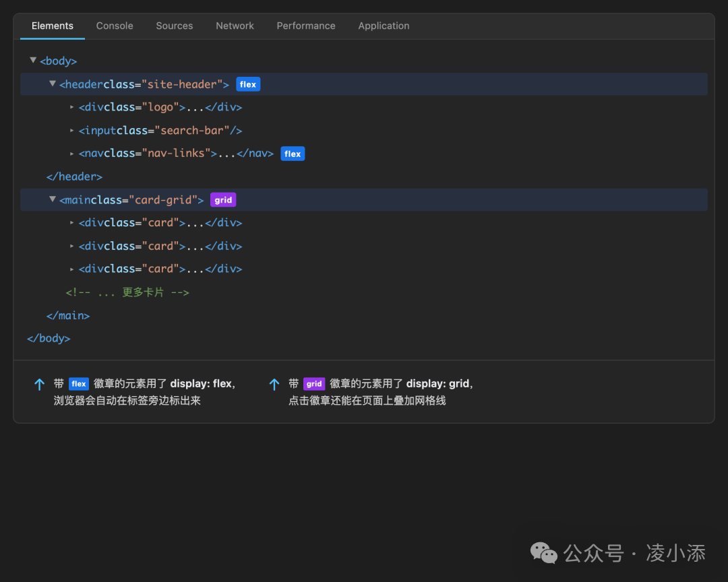This screenshot has height=582, width=728.
Task: Select the input search-bar line
Action: pos(160,131)
